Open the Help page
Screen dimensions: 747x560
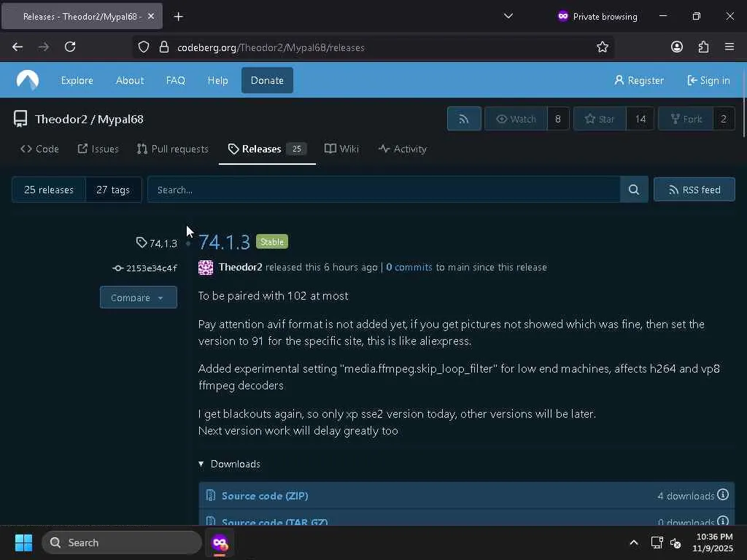click(x=217, y=80)
